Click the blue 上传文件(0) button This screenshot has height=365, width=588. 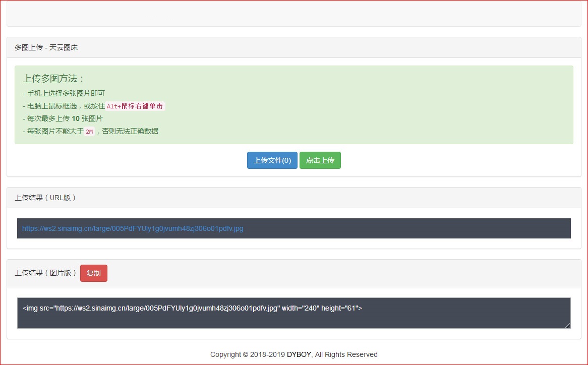(x=272, y=160)
